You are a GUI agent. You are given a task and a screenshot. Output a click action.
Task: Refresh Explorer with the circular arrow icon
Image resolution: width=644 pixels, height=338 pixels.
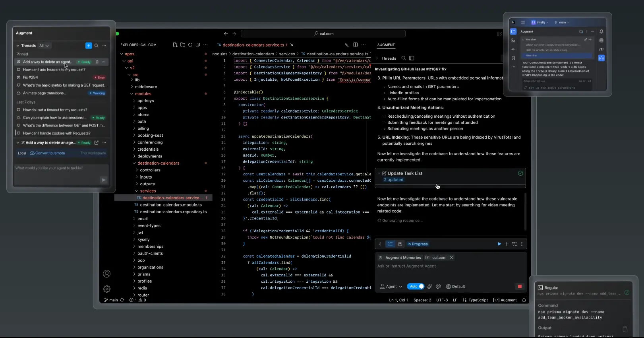click(x=190, y=45)
